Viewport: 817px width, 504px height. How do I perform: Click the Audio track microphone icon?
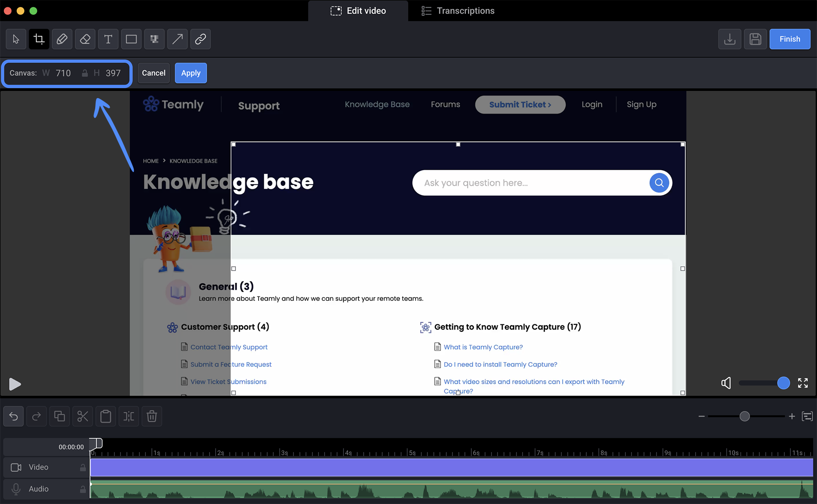point(16,489)
